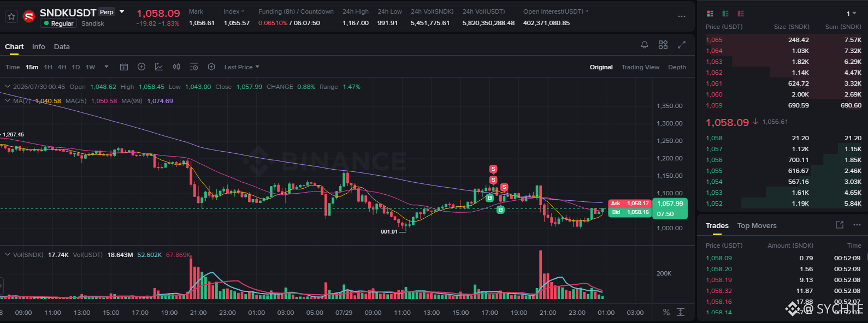Show both bids and asks order book view
868x323 pixels.
pyautogui.click(x=710, y=14)
